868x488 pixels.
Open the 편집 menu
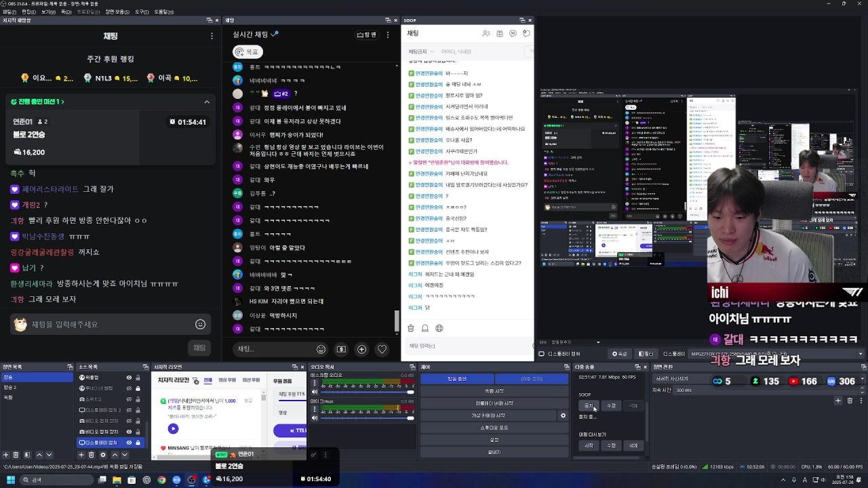[x=28, y=12]
